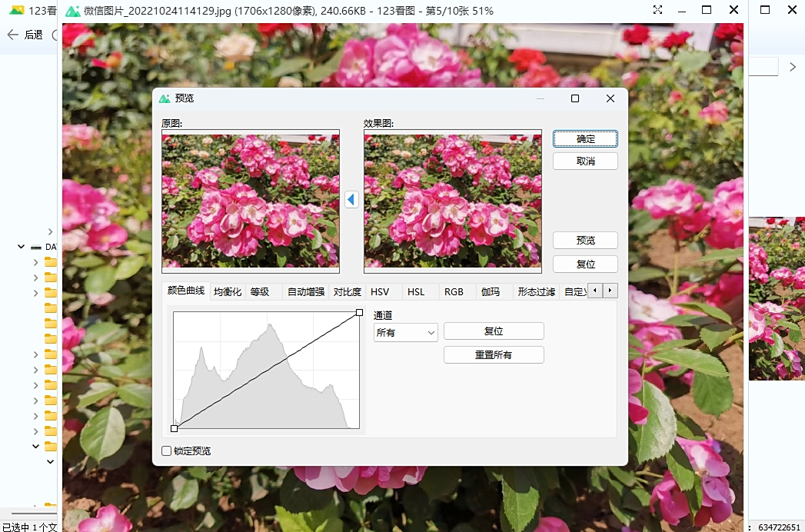Click the 取消 button

585,161
